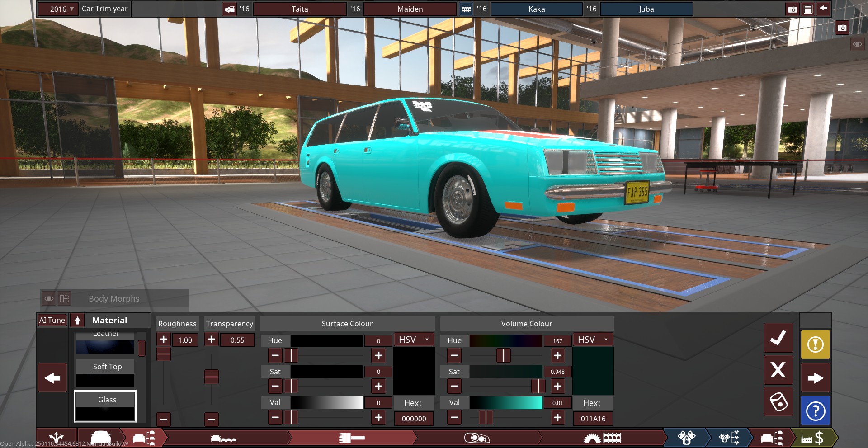Viewport: 868px width, 448px height.
Task: Increase Roughness with plus button
Action: pos(164,340)
